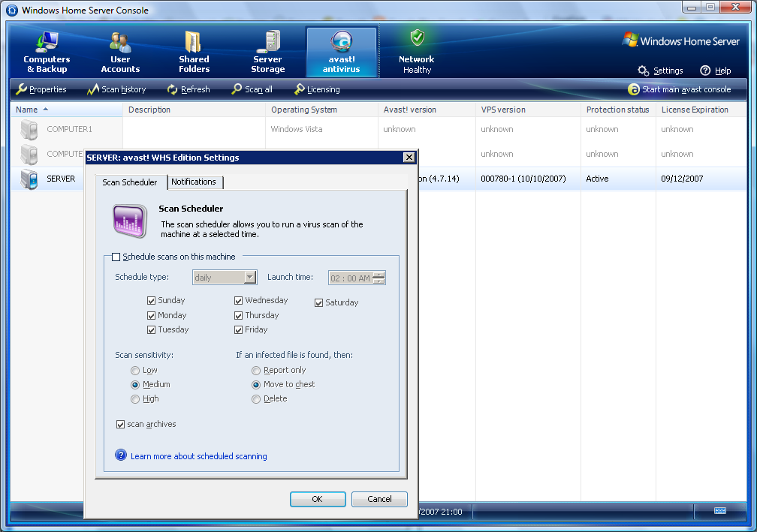Click the Windows Home Server logo
The height and width of the screenshot is (532, 757).
(x=680, y=41)
